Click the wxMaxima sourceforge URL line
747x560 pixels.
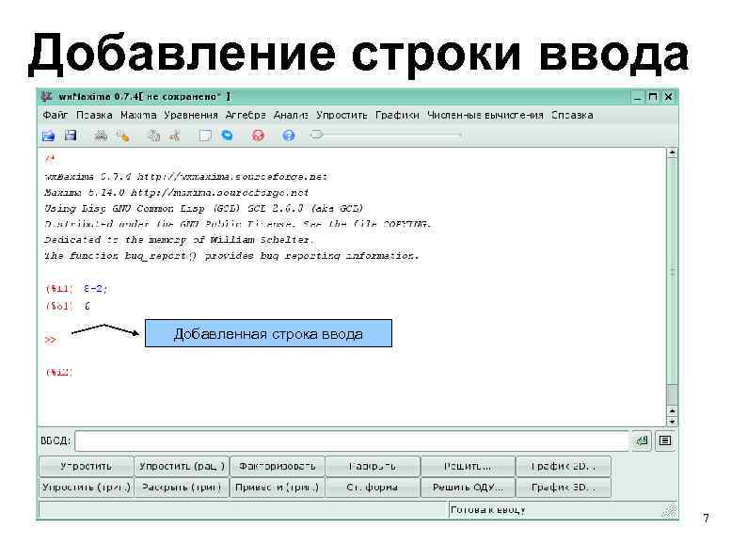tap(185, 177)
